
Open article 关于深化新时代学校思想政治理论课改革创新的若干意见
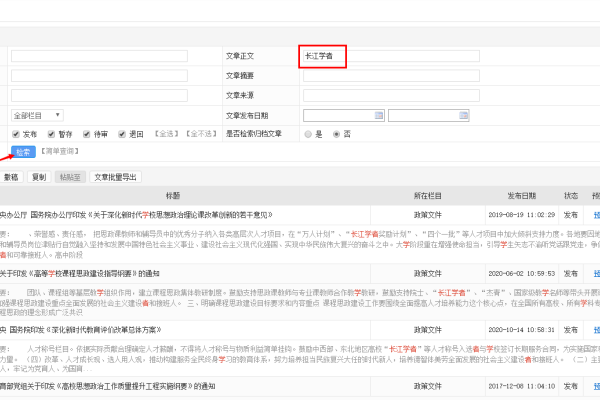click(x=136, y=215)
